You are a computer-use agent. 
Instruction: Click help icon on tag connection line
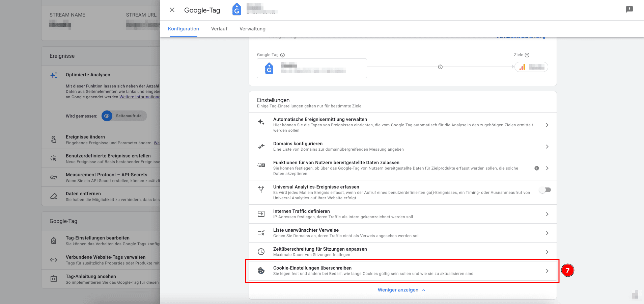point(440,67)
